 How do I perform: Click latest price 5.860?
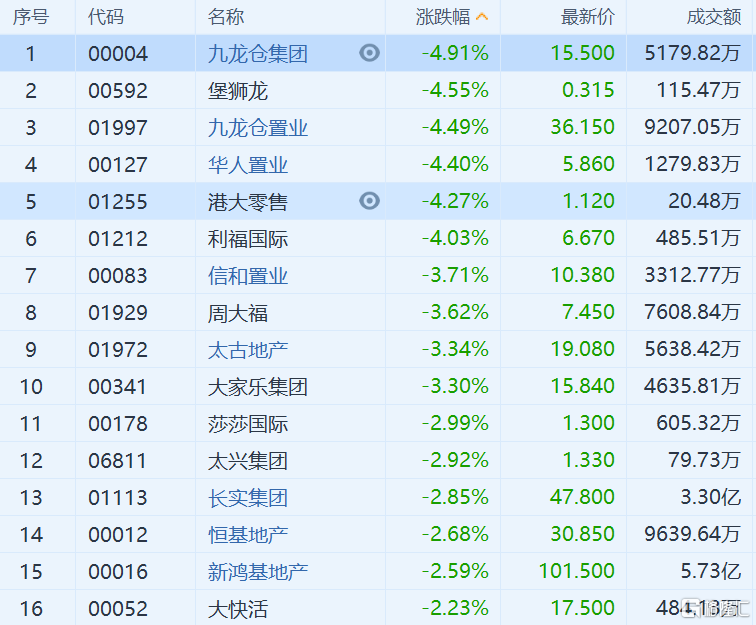tap(589, 164)
